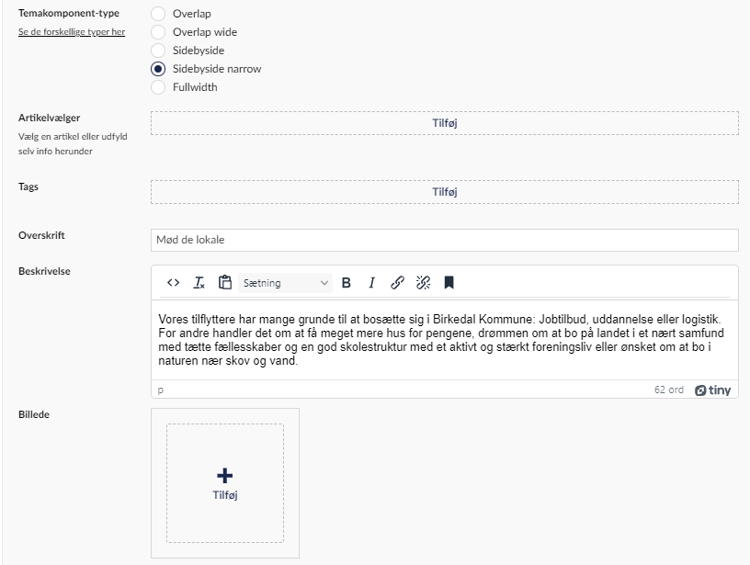Click the paste clipboard icon
The width and height of the screenshot is (750, 565).
click(224, 283)
